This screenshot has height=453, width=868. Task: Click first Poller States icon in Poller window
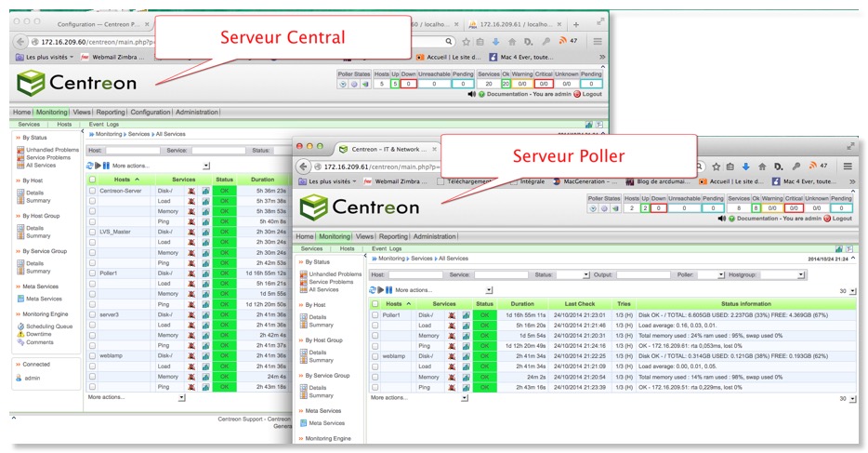593,208
